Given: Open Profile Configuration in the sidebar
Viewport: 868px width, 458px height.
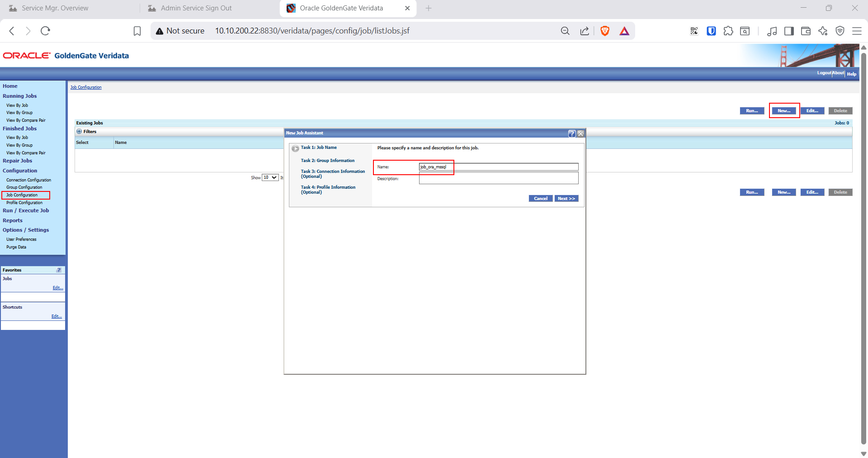Looking at the screenshot, I should [24, 203].
